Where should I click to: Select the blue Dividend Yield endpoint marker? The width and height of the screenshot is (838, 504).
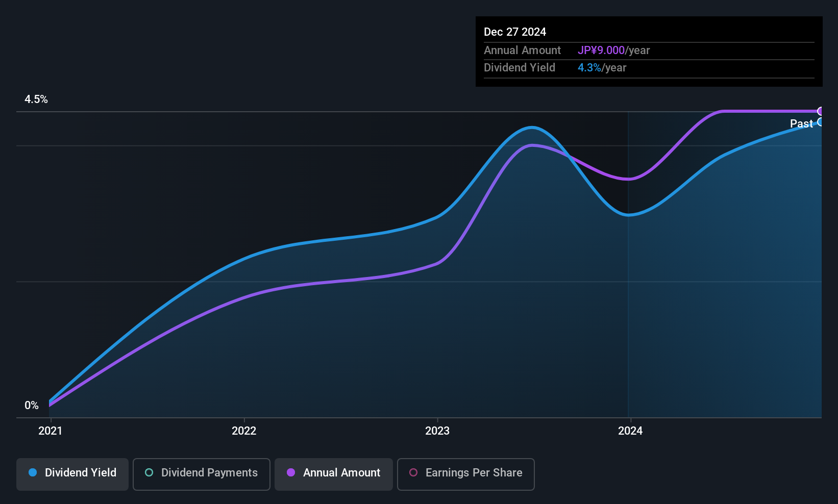820,122
